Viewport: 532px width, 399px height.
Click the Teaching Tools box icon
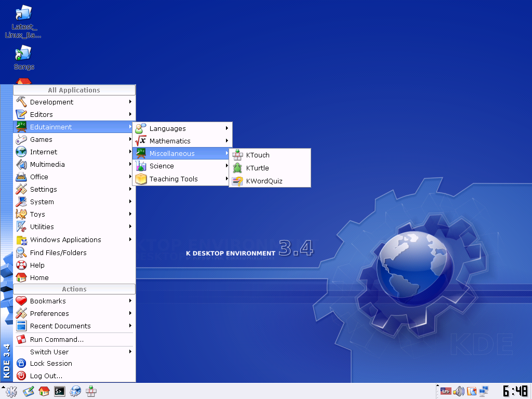(x=141, y=179)
